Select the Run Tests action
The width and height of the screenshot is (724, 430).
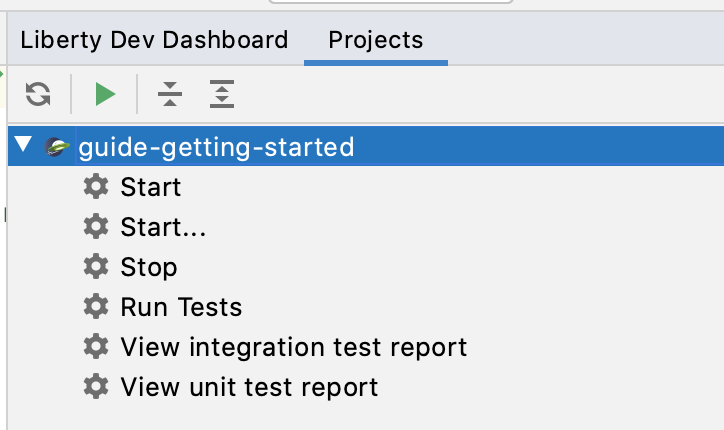click(181, 307)
